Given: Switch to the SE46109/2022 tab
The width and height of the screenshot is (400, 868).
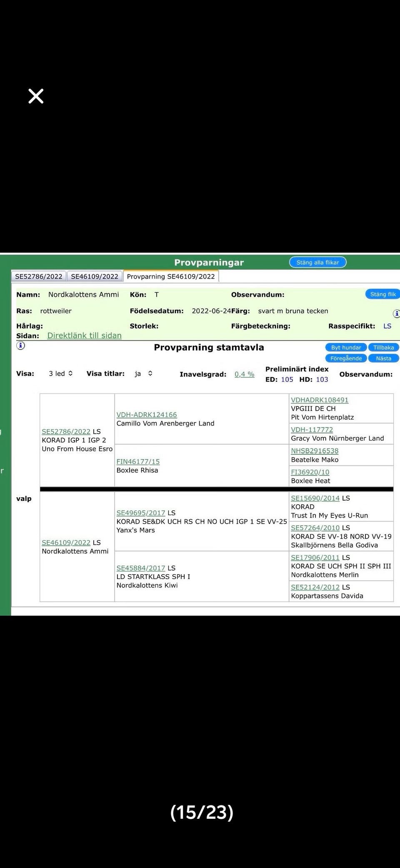Looking at the screenshot, I should [95, 276].
